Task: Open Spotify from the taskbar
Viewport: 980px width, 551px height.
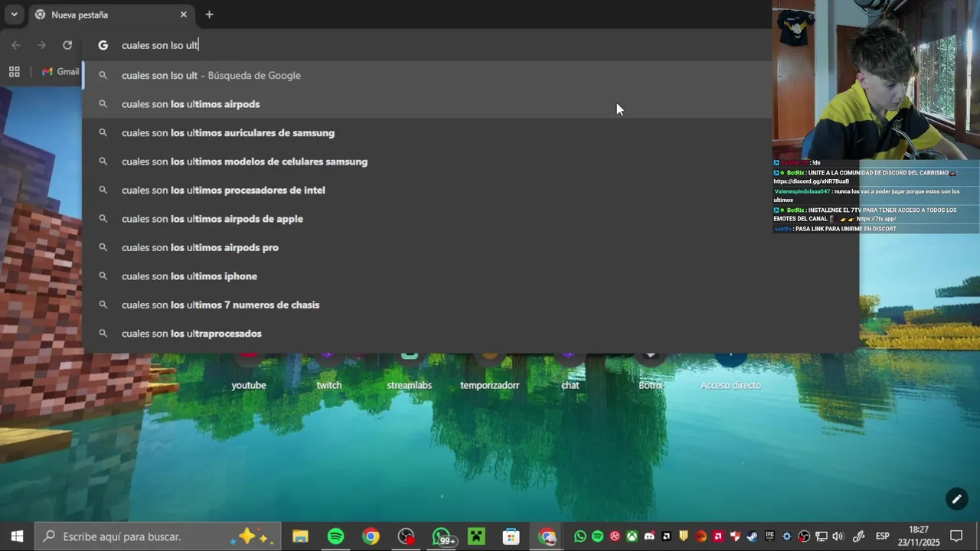Action: click(x=335, y=536)
